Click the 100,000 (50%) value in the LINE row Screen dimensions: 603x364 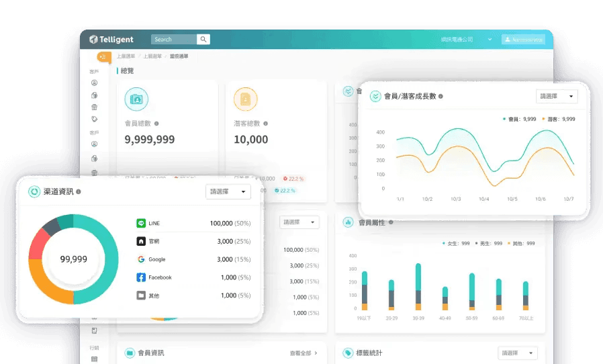(x=230, y=223)
